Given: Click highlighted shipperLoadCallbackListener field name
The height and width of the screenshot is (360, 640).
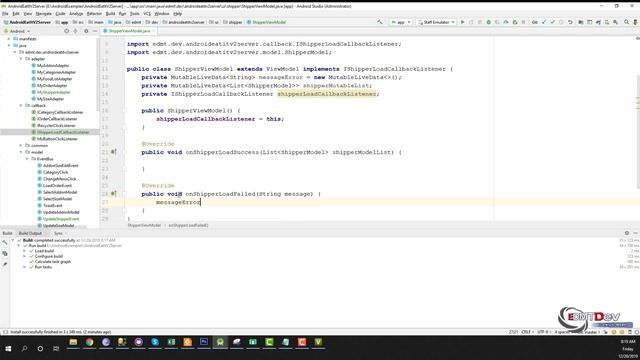Looking at the screenshot, I should pos(327,94).
